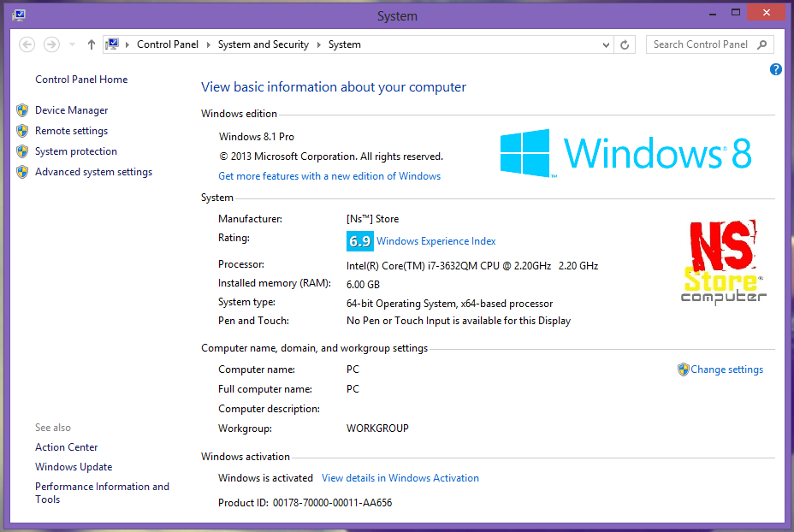Click the NS Store computer logo

tap(723, 263)
